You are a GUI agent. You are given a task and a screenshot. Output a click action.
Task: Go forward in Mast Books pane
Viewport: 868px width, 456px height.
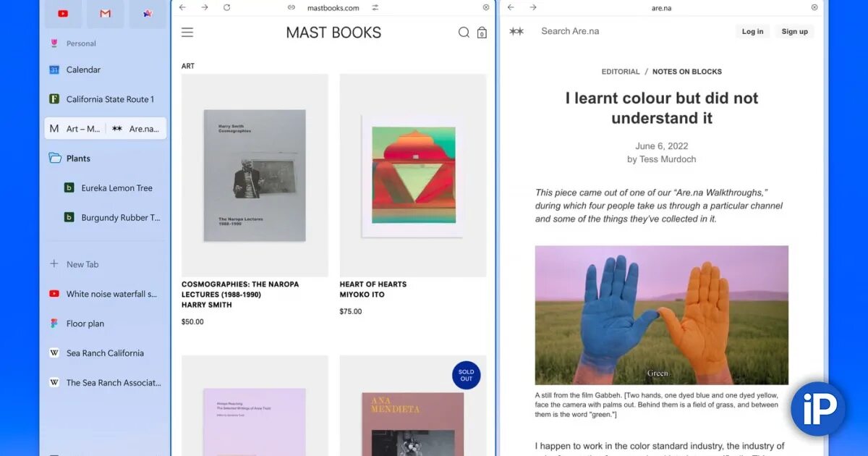click(205, 7)
